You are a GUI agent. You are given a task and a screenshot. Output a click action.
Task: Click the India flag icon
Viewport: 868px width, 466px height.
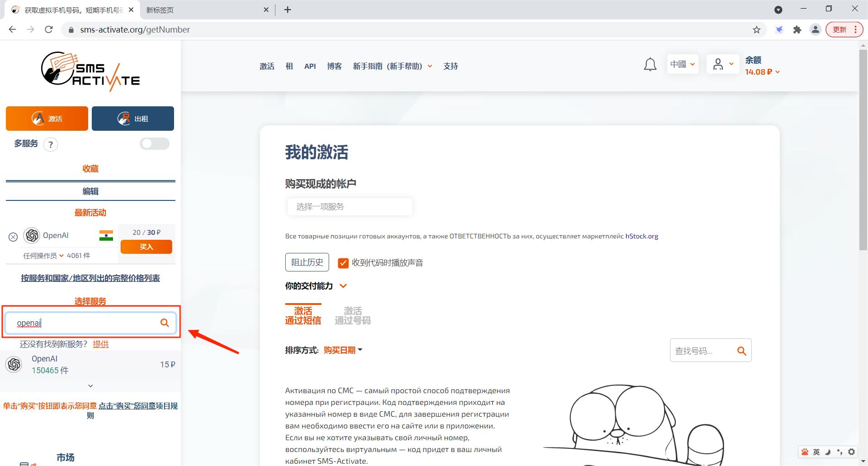click(106, 235)
